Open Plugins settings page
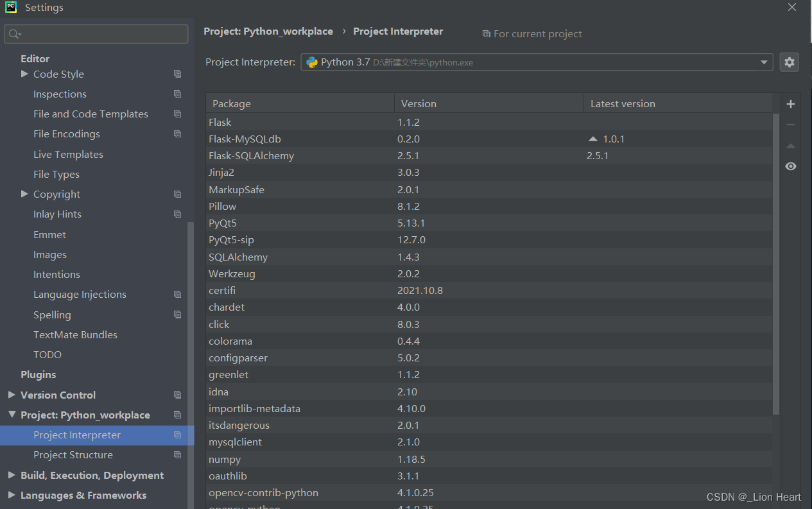Screen dimensions: 812x509 38,374
